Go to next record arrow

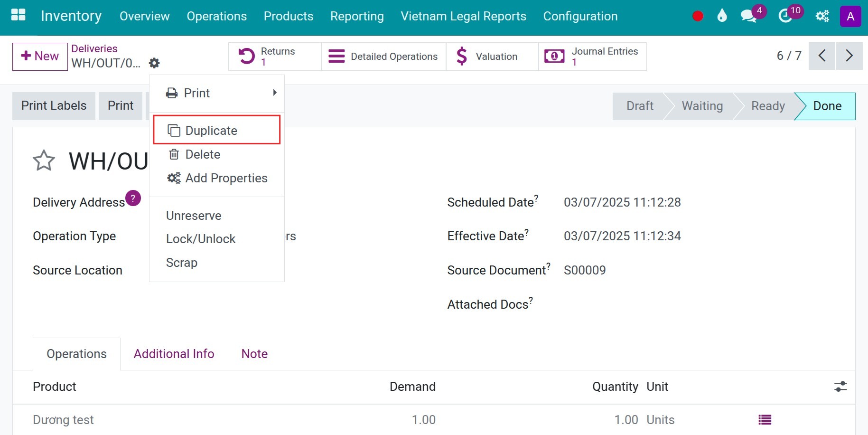pos(849,56)
